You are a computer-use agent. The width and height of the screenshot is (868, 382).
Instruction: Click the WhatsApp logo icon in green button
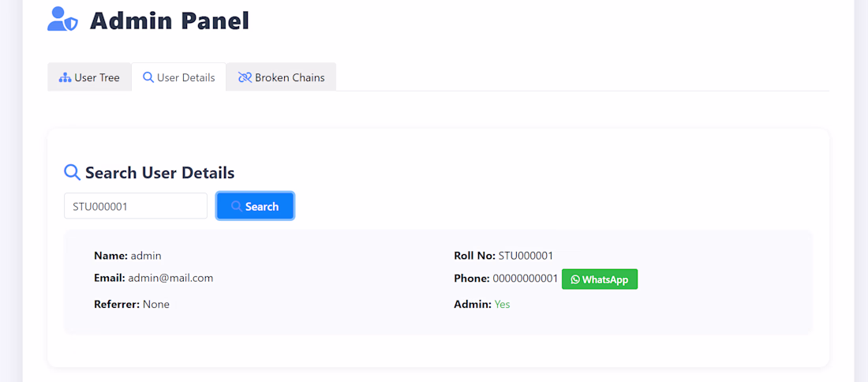[575, 279]
